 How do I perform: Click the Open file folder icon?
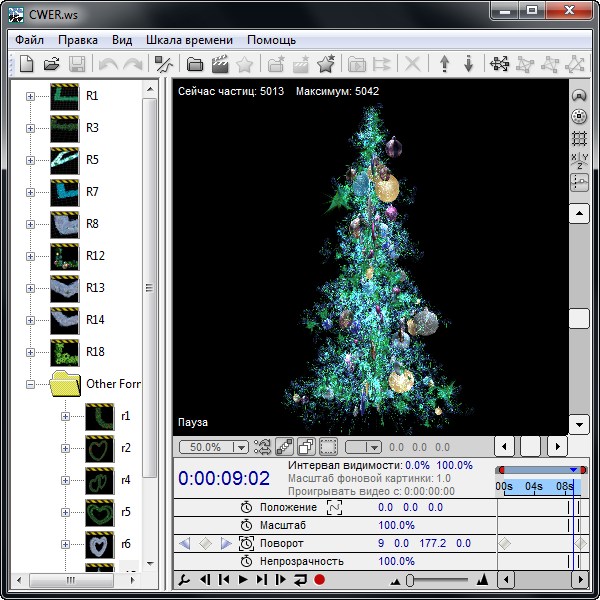pos(52,65)
